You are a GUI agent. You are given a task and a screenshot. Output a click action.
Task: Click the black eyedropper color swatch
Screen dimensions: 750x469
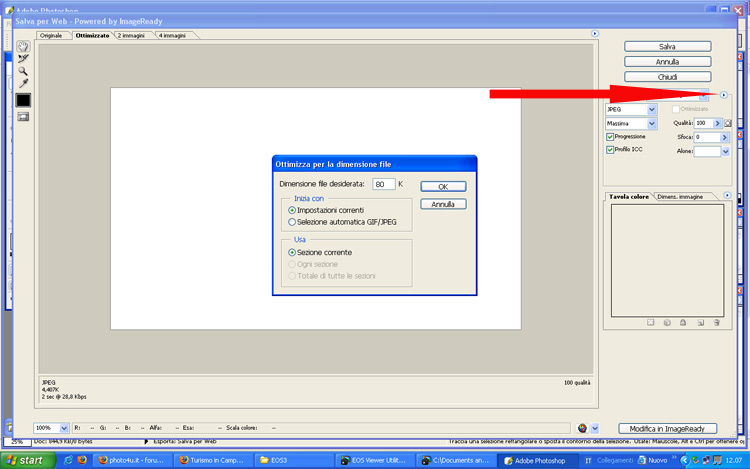23,100
